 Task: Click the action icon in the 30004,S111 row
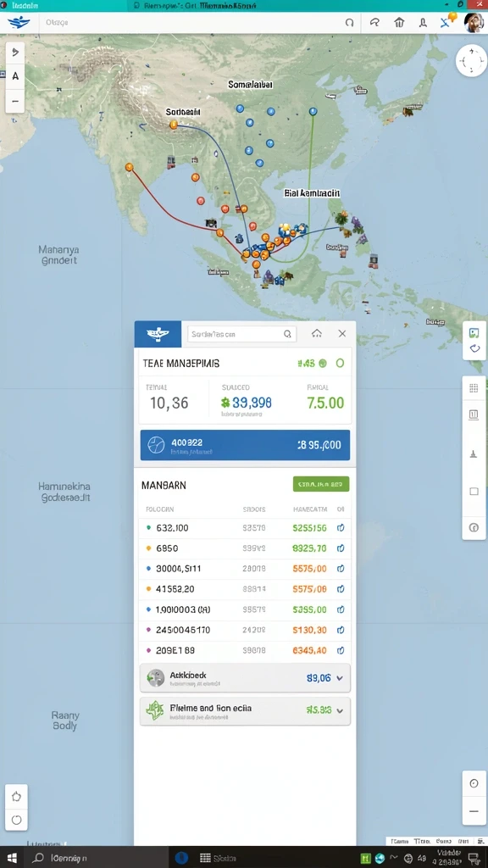pyautogui.click(x=341, y=569)
